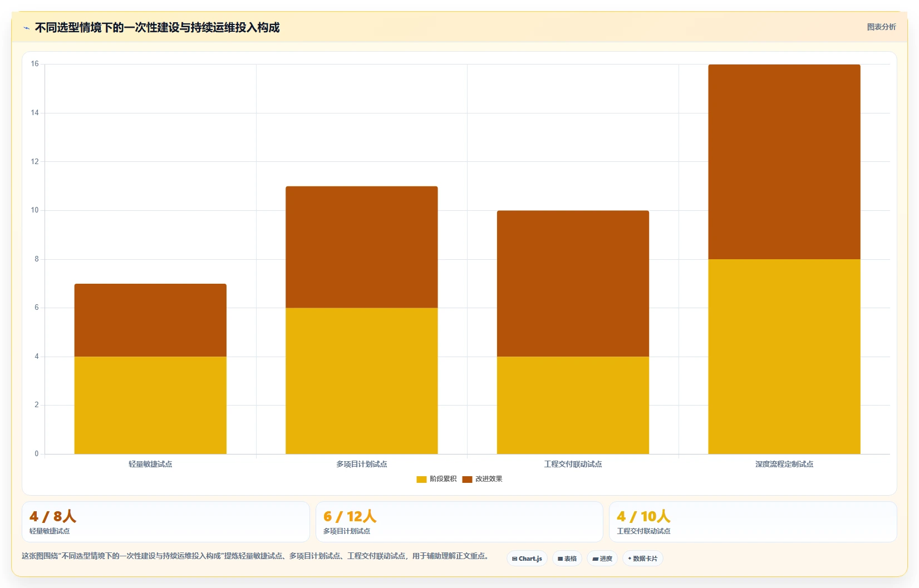Click the yellow bar segment for 深度流程定制试点
919x588 pixels.
[x=784, y=357]
